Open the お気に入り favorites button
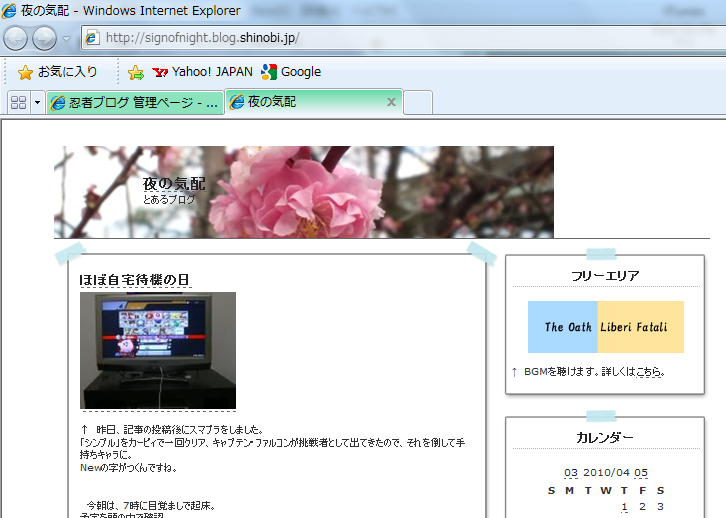Viewport: 726px width, 518px height. click(x=58, y=72)
